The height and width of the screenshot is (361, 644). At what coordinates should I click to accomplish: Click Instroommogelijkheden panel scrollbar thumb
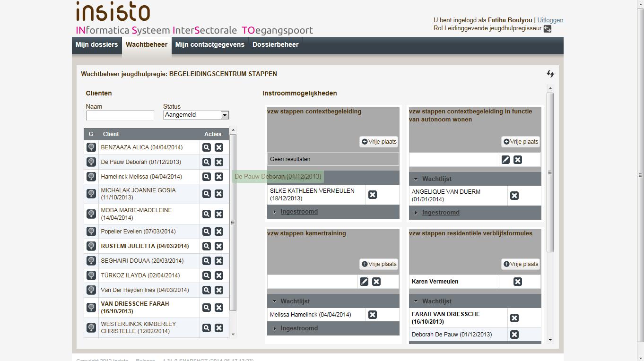point(550,172)
